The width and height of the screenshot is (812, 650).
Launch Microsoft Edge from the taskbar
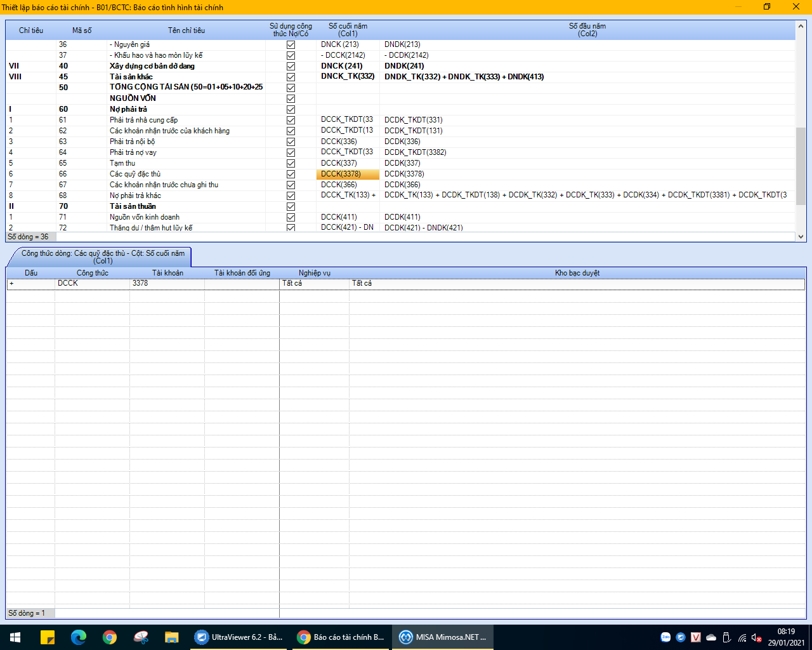pos(79,637)
